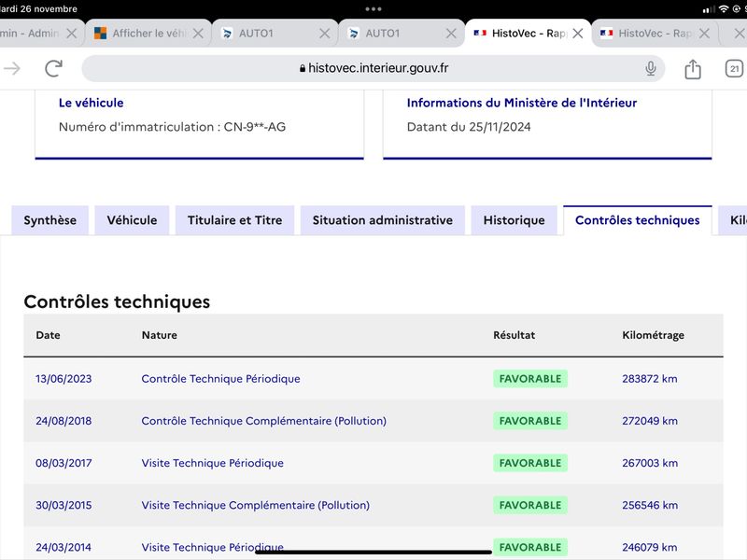Reload the page with refresh icon
Image resolution: width=747 pixels, height=560 pixels.
[54, 68]
